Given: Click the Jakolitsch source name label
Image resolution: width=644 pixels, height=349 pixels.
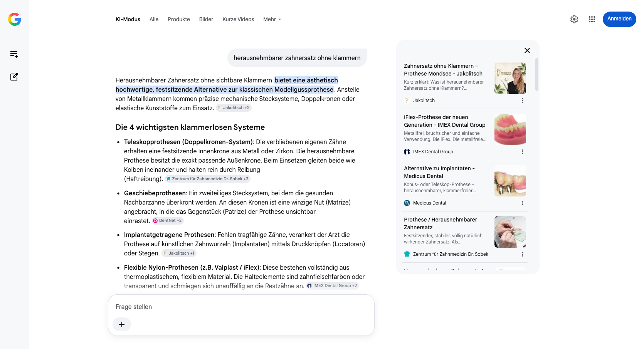Looking at the screenshot, I should coord(424,101).
